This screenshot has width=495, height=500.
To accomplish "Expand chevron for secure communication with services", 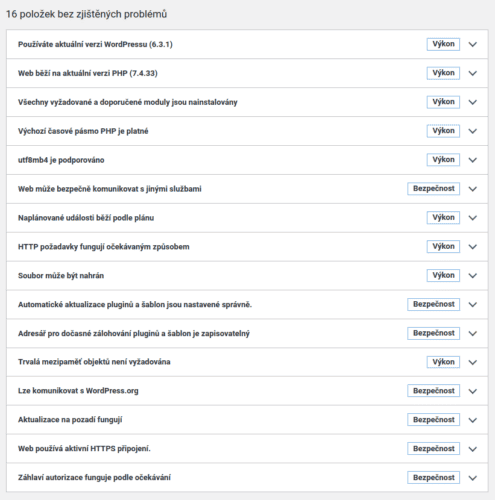I will (473, 189).
